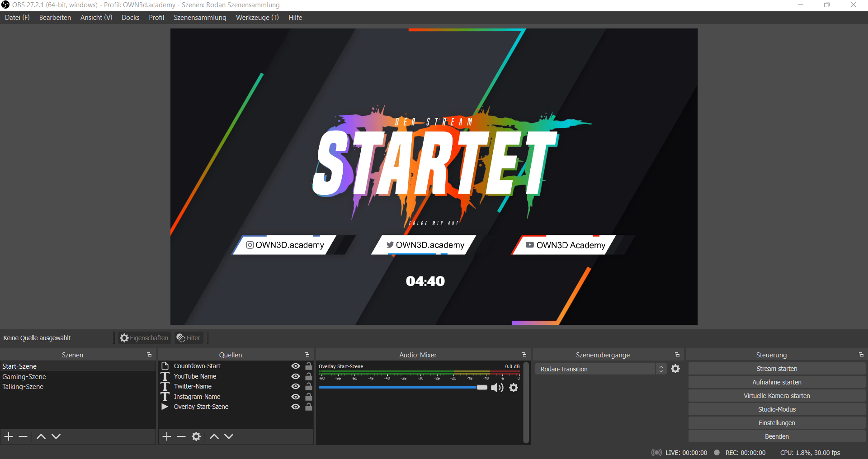
Task: Toggle visibility of the Instagram-Name source
Action: click(295, 396)
